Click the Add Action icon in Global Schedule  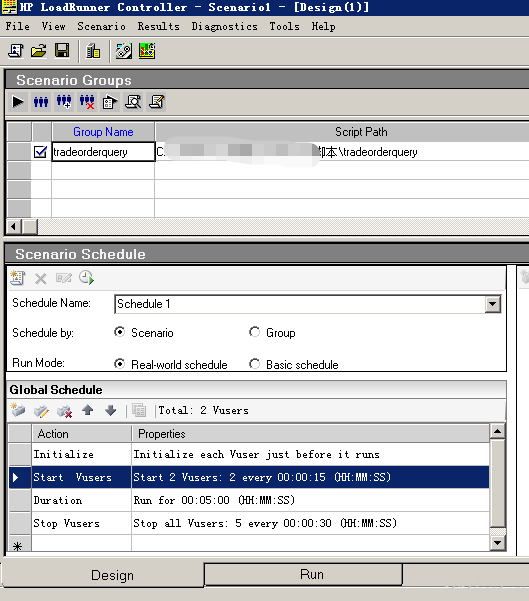click(18, 411)
